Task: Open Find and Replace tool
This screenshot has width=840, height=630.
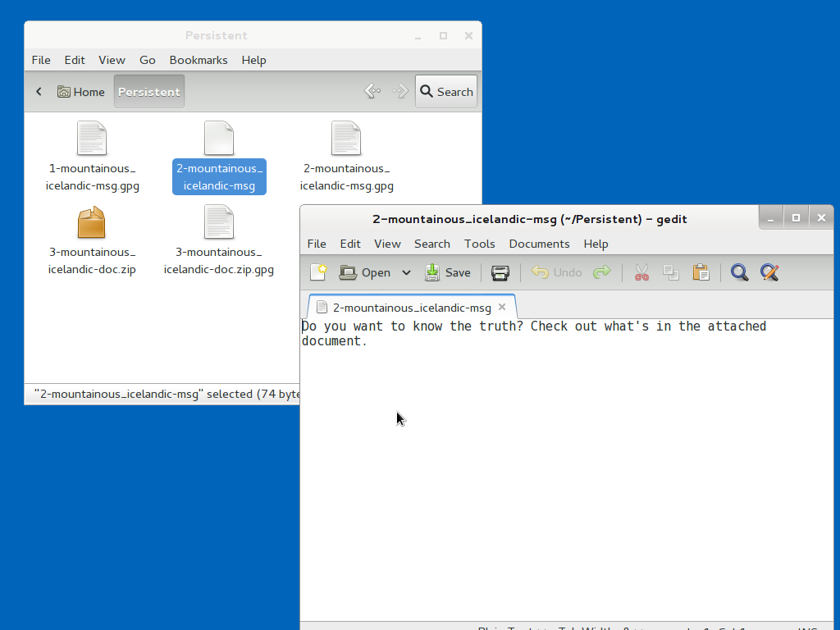Action: click(x=769, y=272)
